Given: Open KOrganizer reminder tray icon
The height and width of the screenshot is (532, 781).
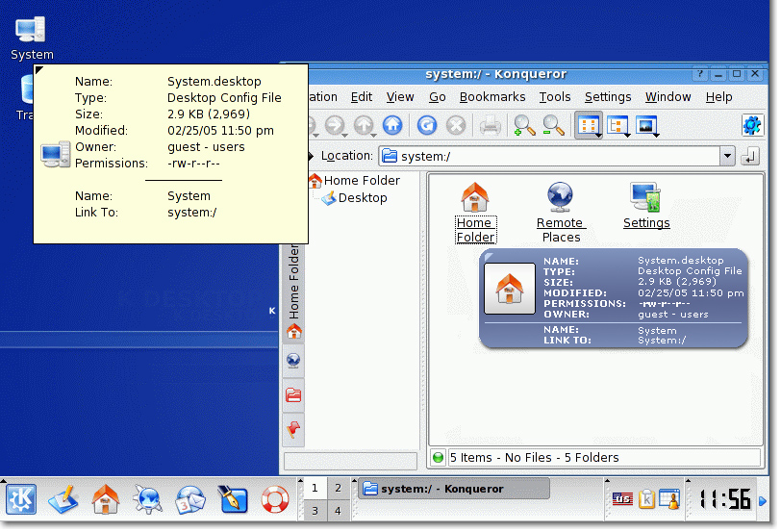Looking at the screenshot, I should (669, 498).
